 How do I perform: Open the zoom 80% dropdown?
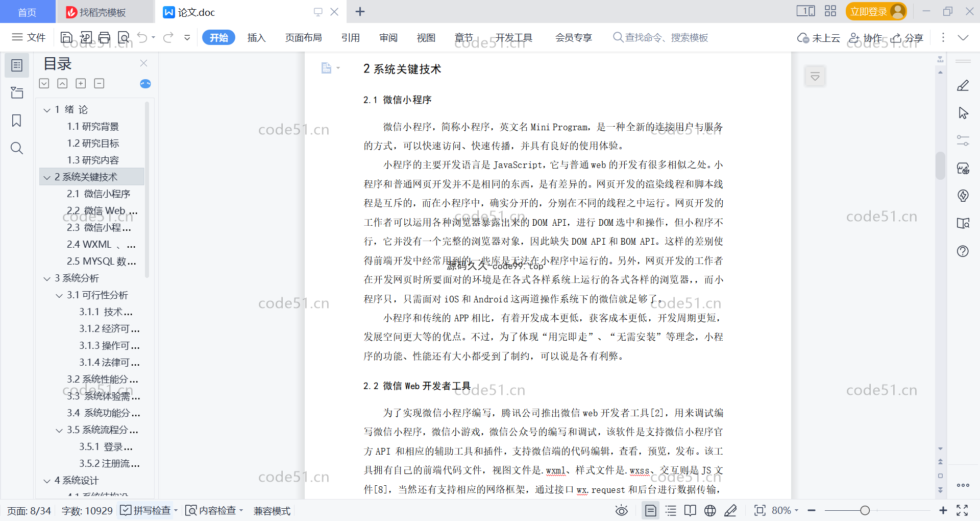click(x=797, y=510)
